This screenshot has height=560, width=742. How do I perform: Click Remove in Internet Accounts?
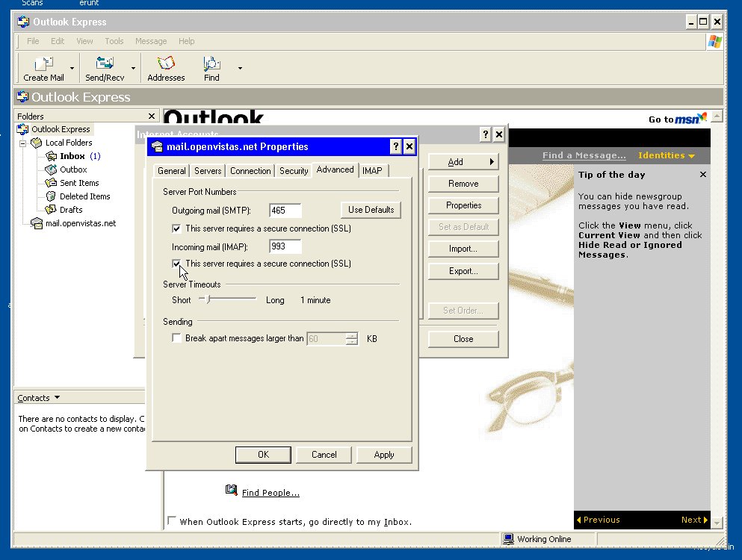tap(463, 184)
